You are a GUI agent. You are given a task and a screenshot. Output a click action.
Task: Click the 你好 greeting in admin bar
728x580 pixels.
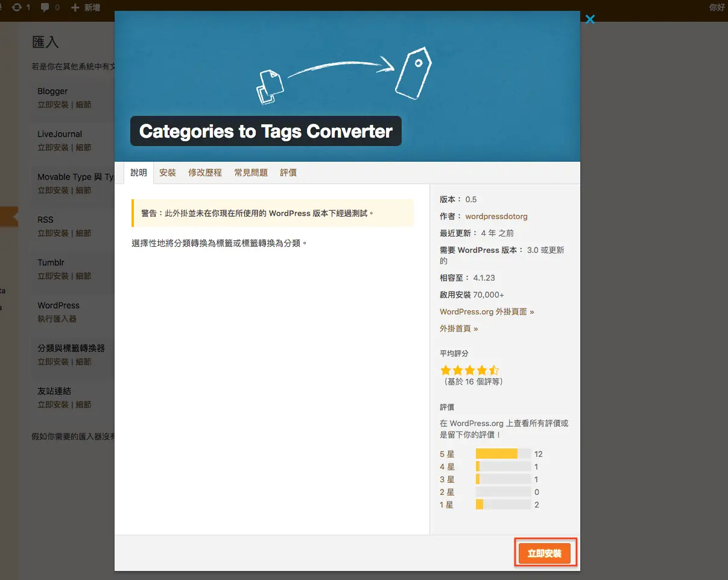point(717,8)
